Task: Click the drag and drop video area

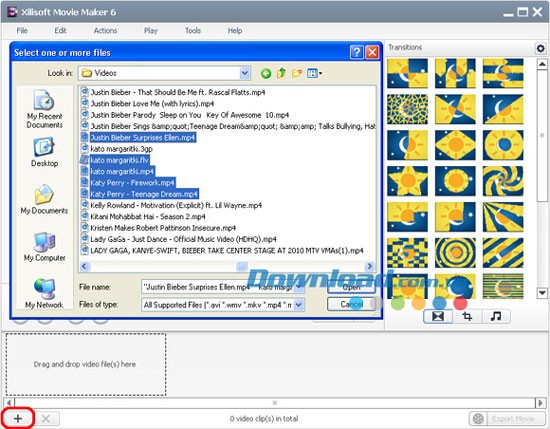Action: 85,364
